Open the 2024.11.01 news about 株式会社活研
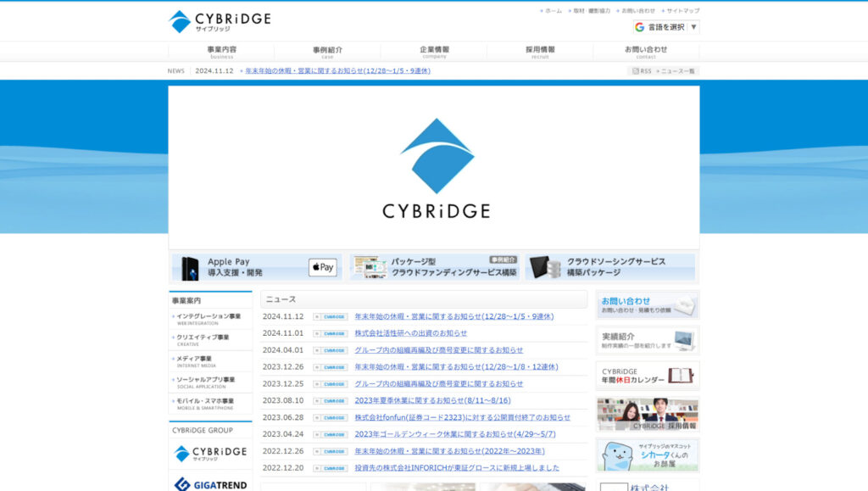The height and width of the screenshot is (491, 868). coord(410,333)
